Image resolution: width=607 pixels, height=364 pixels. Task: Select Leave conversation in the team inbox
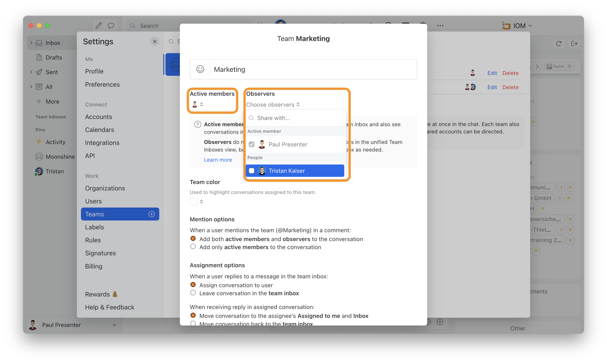[193, 293]
